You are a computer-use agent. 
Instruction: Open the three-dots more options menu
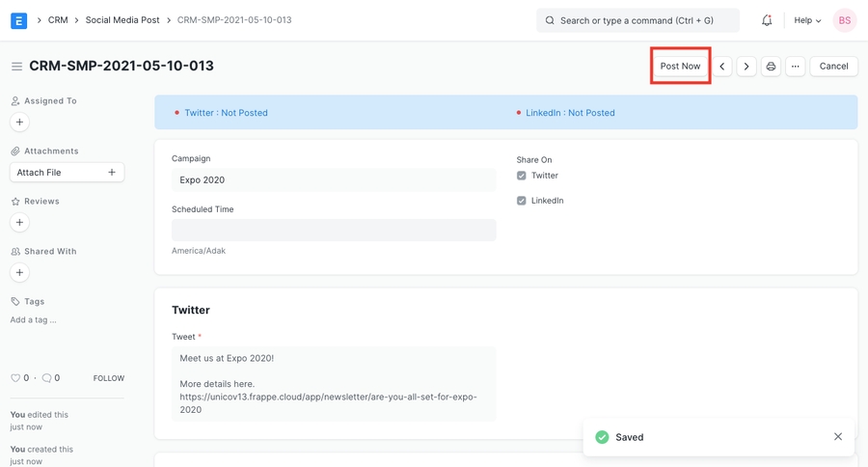pyautogui.click(x=795, y=67)
